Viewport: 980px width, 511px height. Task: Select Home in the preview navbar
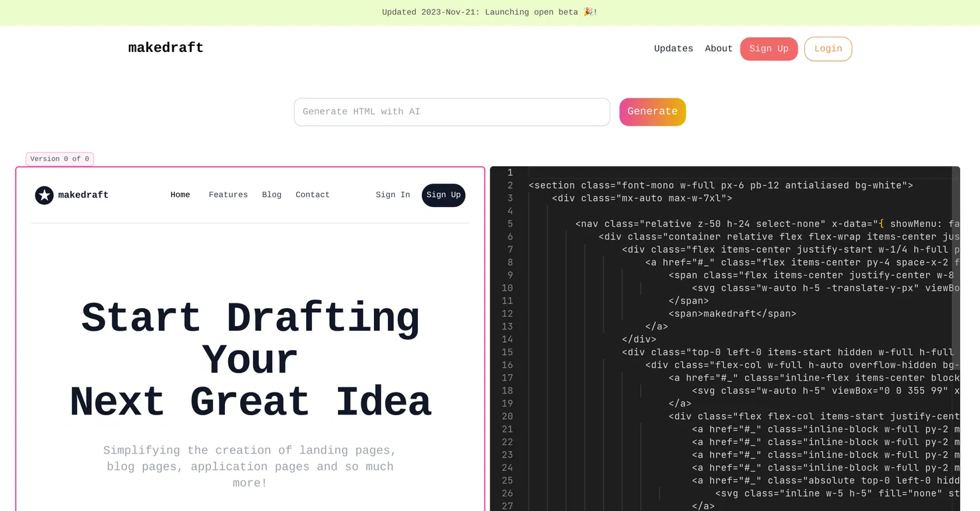tap(180, 195)
